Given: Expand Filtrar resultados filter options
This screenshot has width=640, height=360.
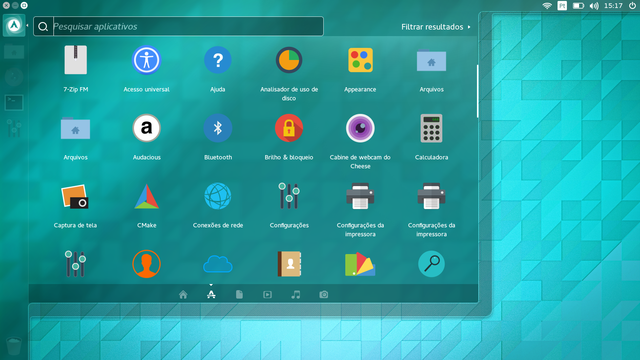Looking at the screenshot, I should (436, 27).
